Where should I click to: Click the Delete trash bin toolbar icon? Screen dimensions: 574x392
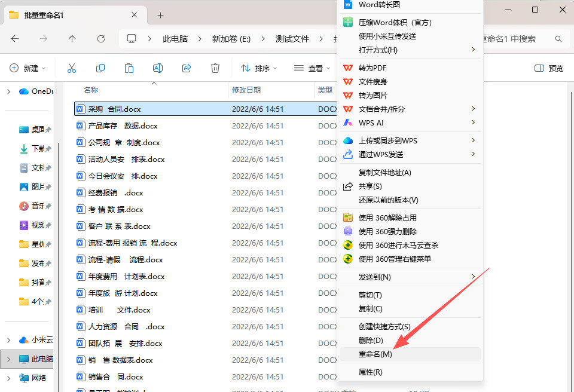click(215, 68)
